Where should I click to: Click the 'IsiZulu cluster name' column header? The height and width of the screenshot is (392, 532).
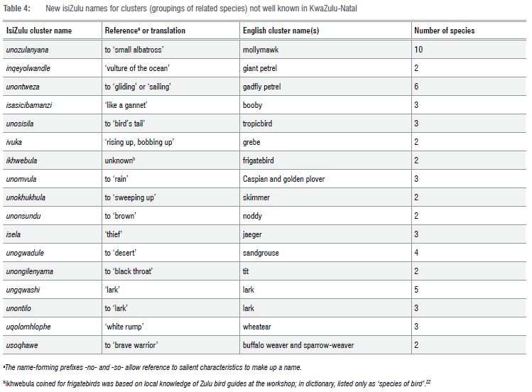(x=41, y=31)
